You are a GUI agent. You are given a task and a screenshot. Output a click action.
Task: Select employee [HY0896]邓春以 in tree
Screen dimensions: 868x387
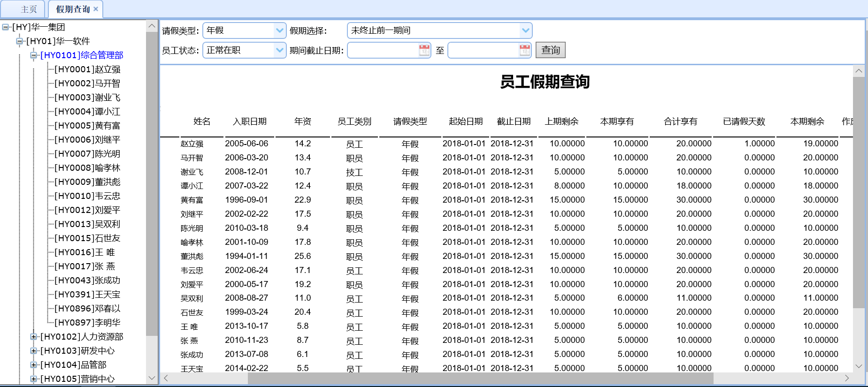click(x=87, y=309)
